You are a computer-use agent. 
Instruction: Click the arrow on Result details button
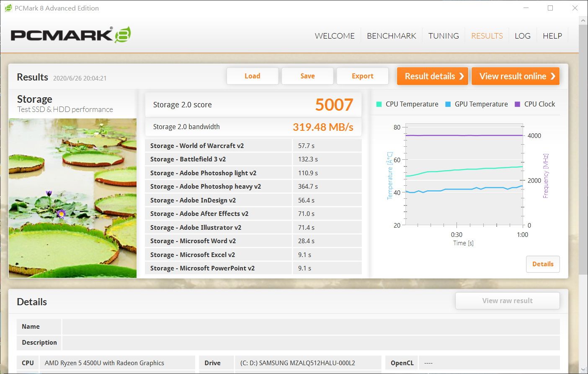(x=462, y=76)
